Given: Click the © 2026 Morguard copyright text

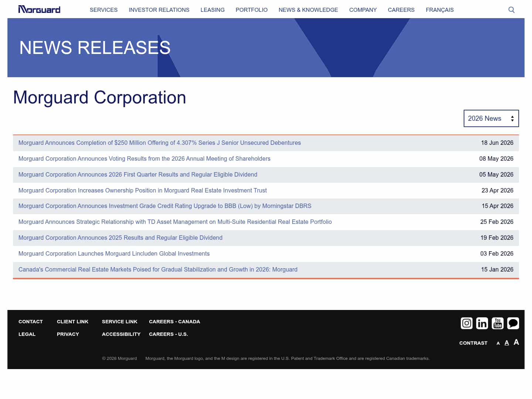Looking at the screenshot, I should [119, 358].
